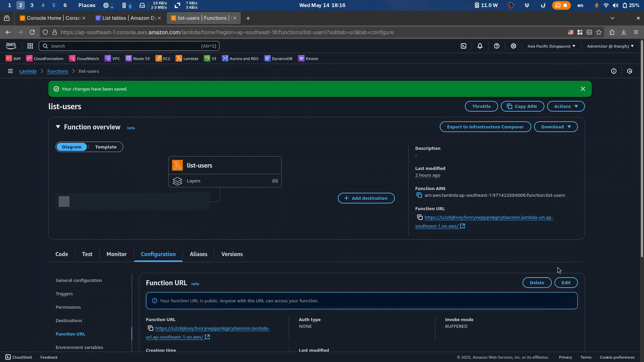Switch overview to Diagram view
The width and height of the screenshot is (644, 362).
pos(71,147)
